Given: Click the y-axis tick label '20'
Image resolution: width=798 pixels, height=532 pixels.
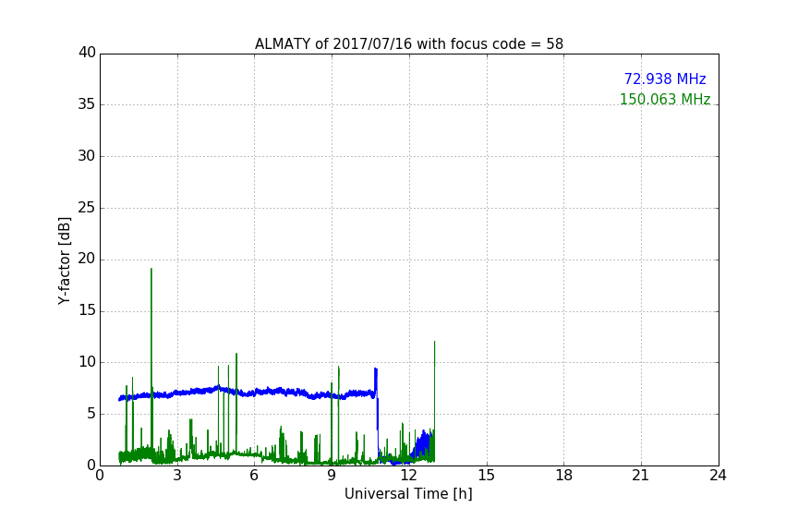Looking at the screenshot, I should (x=87, y=260).
